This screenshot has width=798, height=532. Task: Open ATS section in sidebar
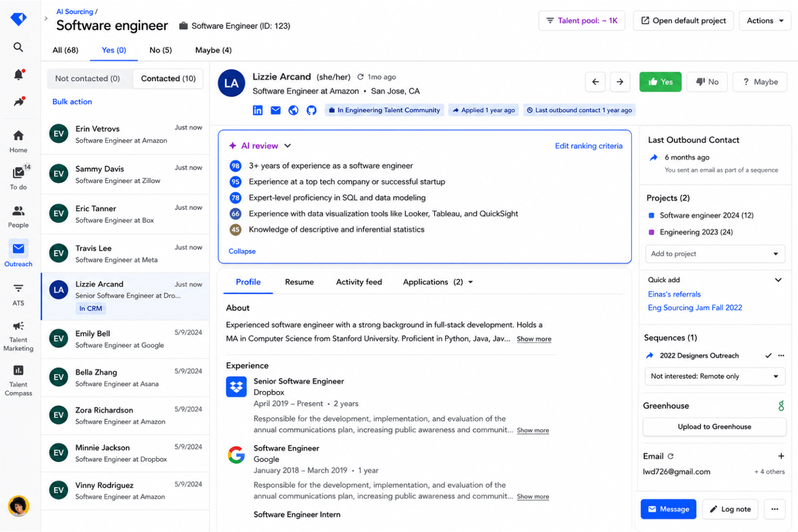tap(18, 294)
